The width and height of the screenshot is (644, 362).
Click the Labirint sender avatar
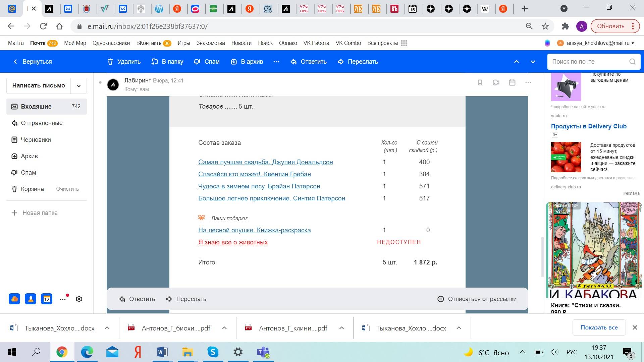click(113, 85)
